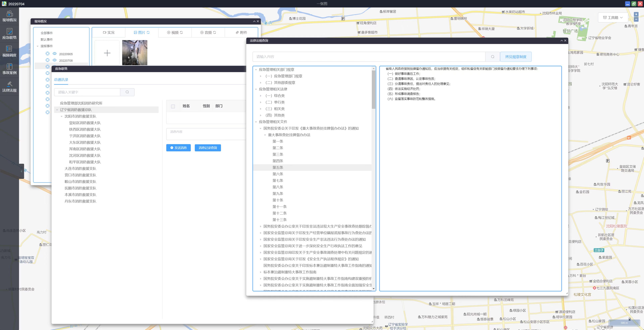Viewport: 644px width, 330px height.
Task: Open the 工具箱 dropdown
Action: pos(613,17)
